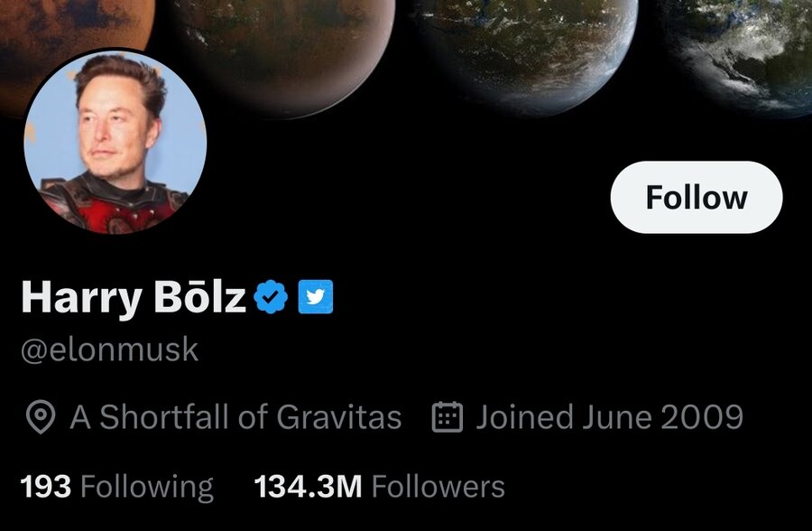Open the 134.3M Followers list
812x531 pixels.
tap(379, 487)
